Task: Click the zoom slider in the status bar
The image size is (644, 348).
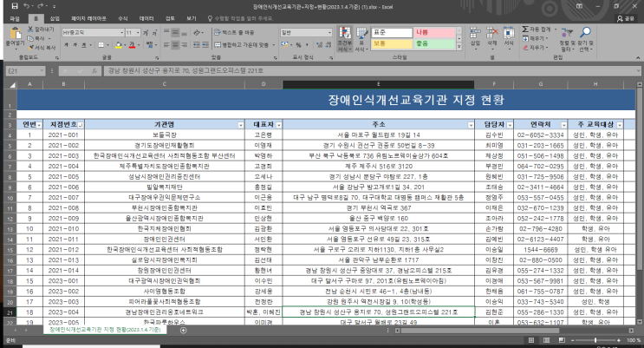Action: click(595, 340)
